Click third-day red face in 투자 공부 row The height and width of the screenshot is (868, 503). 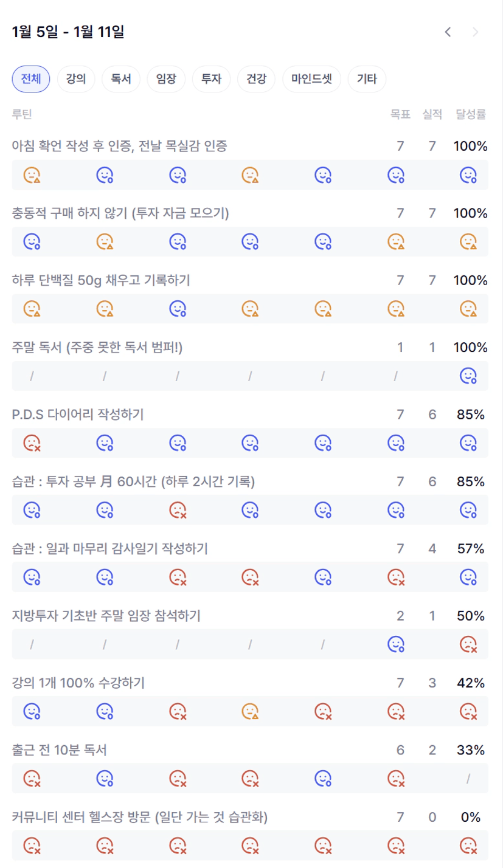tap(177, 510)
